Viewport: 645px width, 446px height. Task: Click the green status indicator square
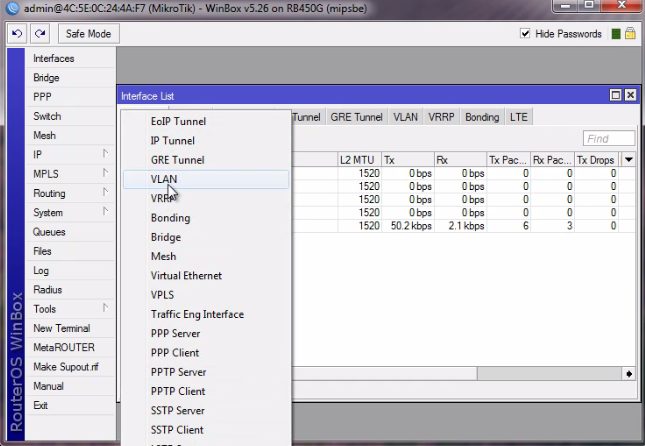click(616, 34)
